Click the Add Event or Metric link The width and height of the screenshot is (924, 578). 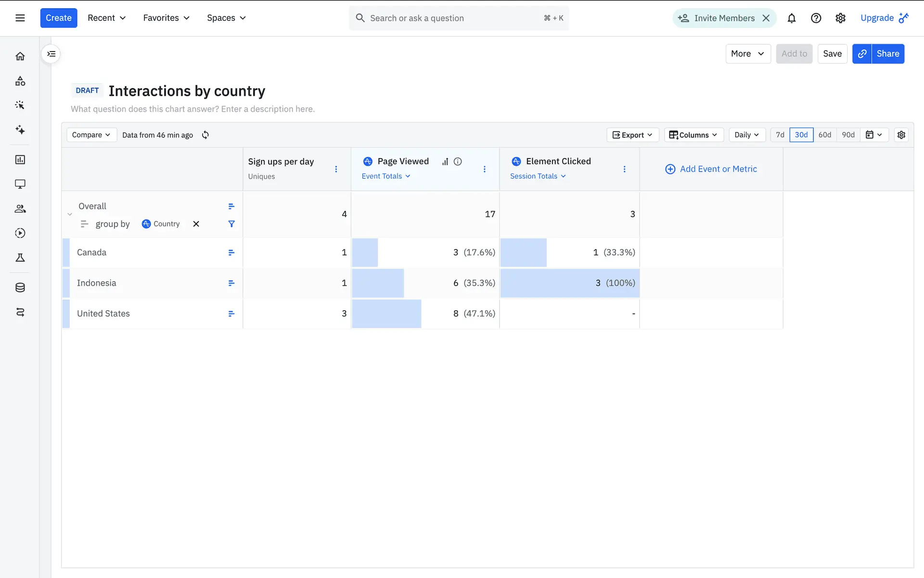711,169
